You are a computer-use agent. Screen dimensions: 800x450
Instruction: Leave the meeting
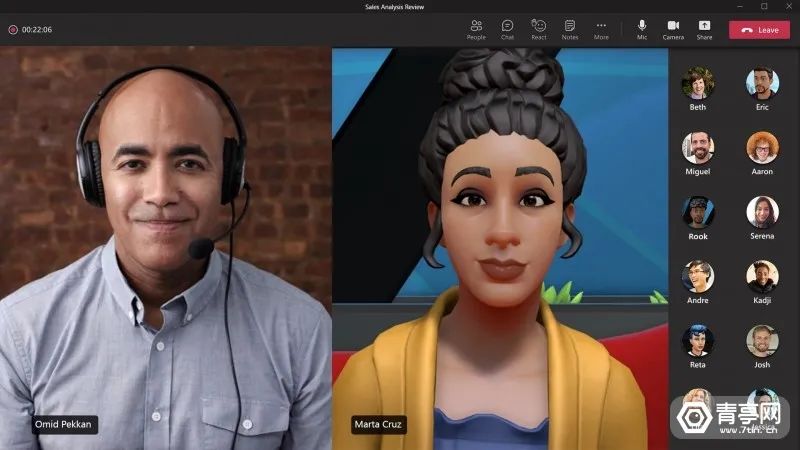(x=758, y=30)
